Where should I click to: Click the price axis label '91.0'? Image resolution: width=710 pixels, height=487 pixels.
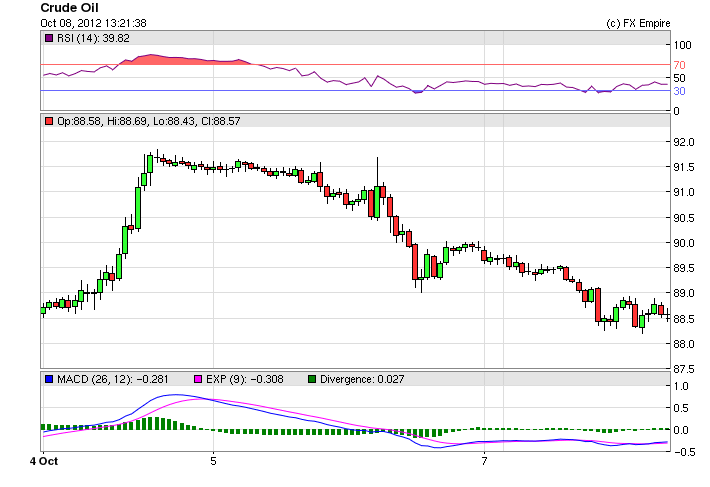684,192
